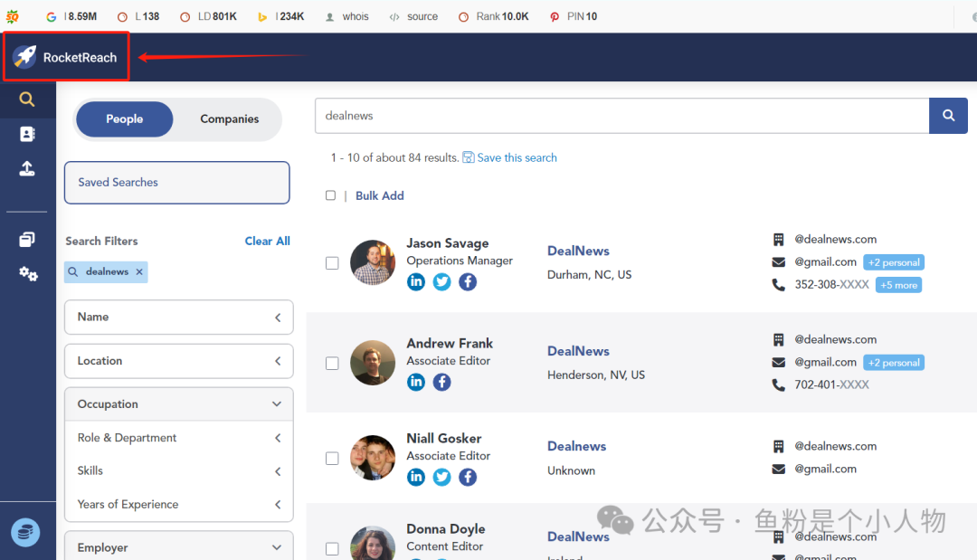Image resolution: width=977 pixels, height=560 pixels.
Task: Open the settings gears icon in sidebar
Action: click(x=28, y=274)
